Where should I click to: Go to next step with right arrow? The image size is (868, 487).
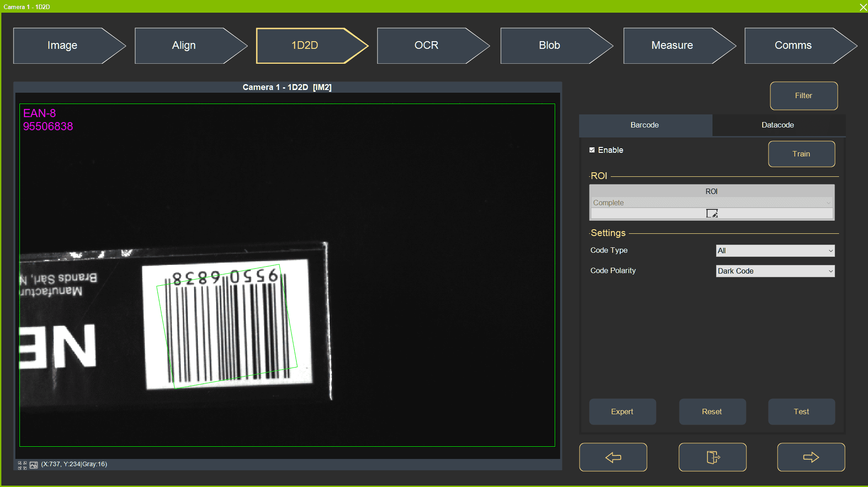[811, 457]
